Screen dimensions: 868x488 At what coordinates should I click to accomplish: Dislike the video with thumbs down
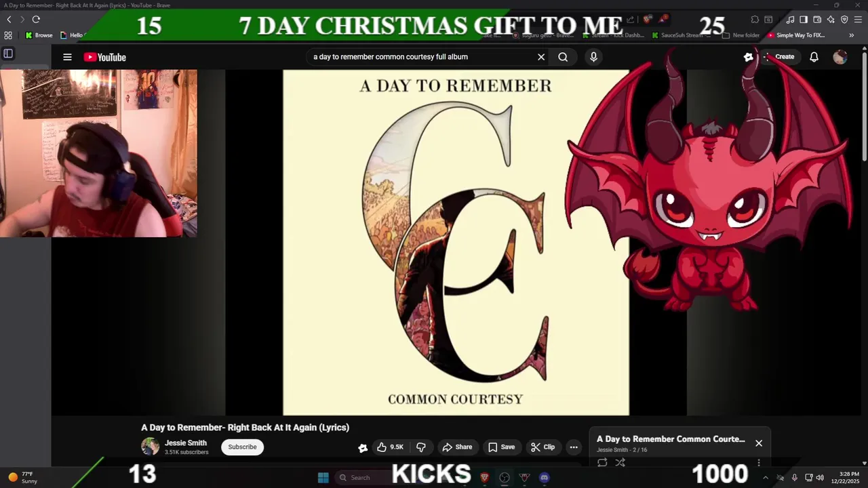click(421, 447)
